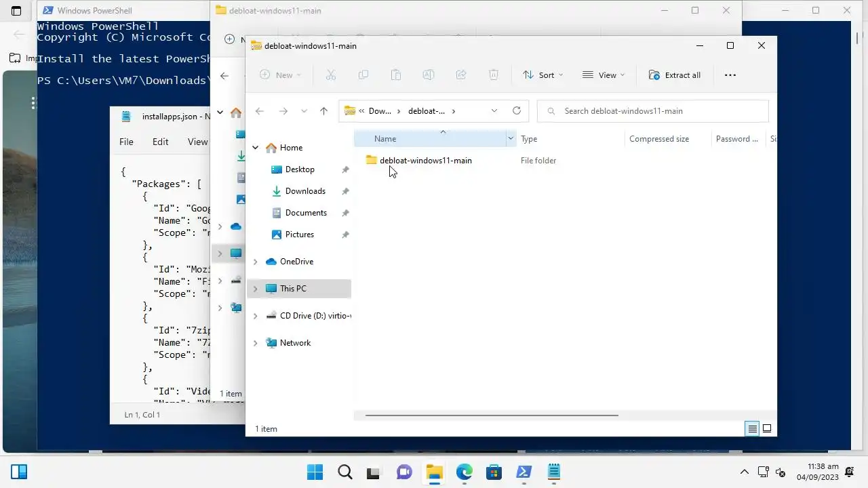The image size is (868, 488).
Task: Open taskbar Search
Action: (344, 472)
